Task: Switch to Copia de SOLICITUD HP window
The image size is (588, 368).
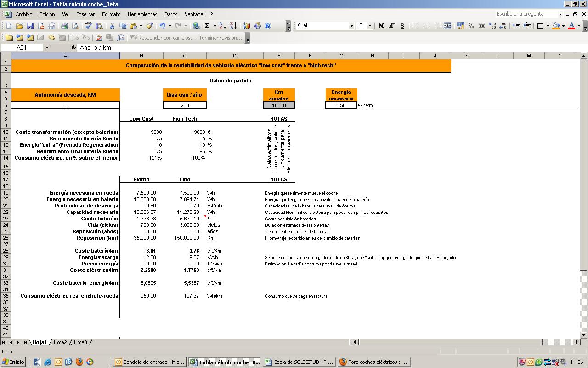Action: [x=299, y=362]
